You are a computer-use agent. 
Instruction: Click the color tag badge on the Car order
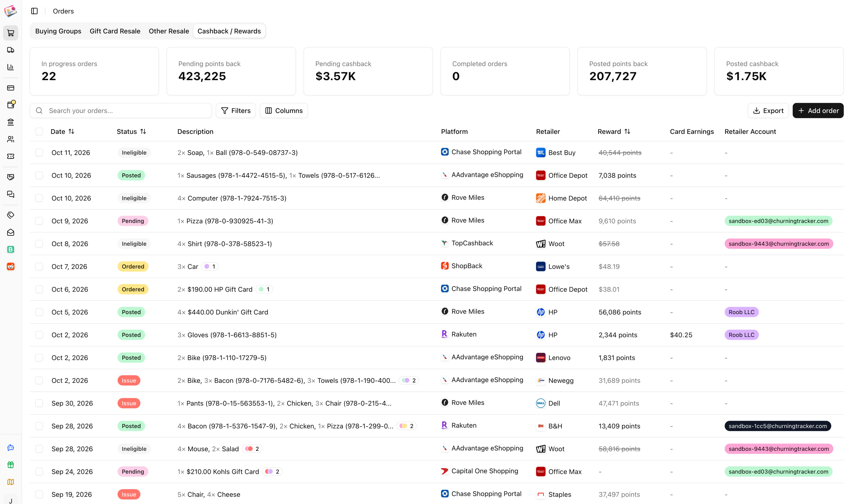click(x=210, y=267)
